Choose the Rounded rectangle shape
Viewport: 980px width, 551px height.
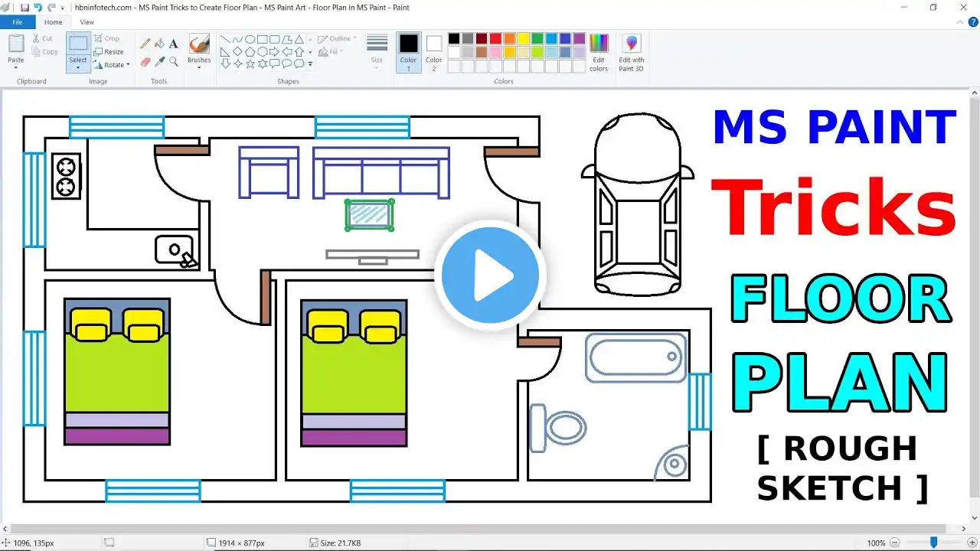[x=274, y=39]
